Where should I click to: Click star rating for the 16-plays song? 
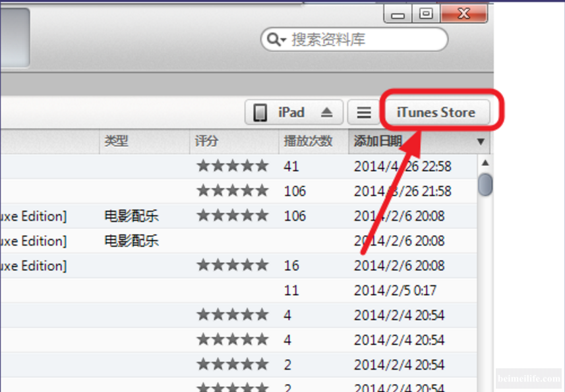232,266
